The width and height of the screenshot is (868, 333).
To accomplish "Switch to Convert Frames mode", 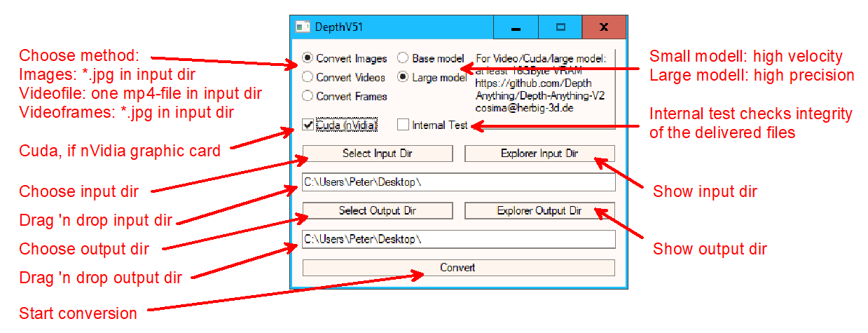I will click(x=308, y=96).
